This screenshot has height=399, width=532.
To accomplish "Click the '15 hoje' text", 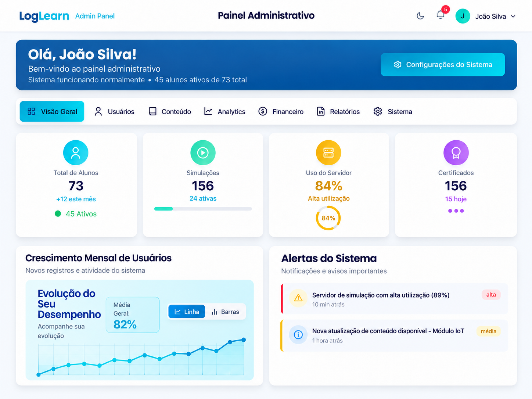I will tap(456, 199).
